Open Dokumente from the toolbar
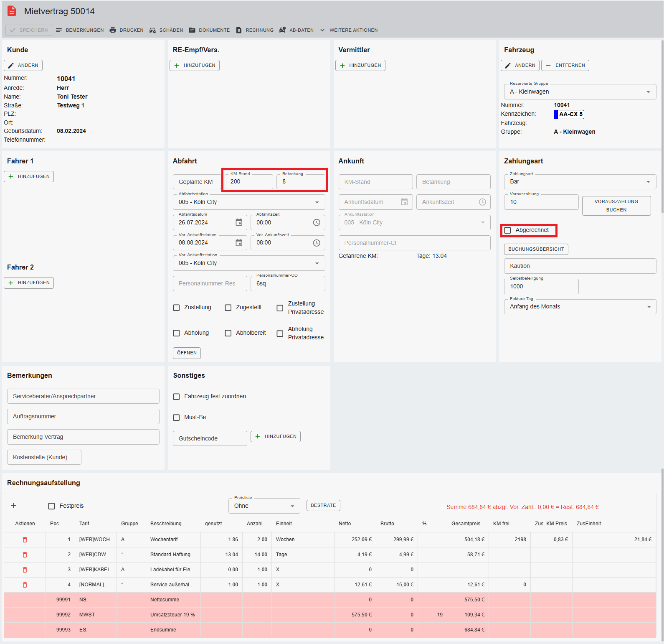The height and width of the screenshot is (644, 664). (209, 30)
